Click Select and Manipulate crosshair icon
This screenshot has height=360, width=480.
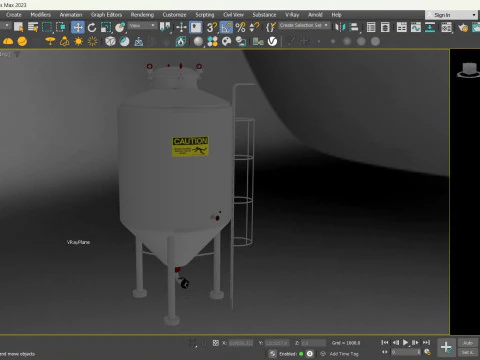click(x=181, y=27)
